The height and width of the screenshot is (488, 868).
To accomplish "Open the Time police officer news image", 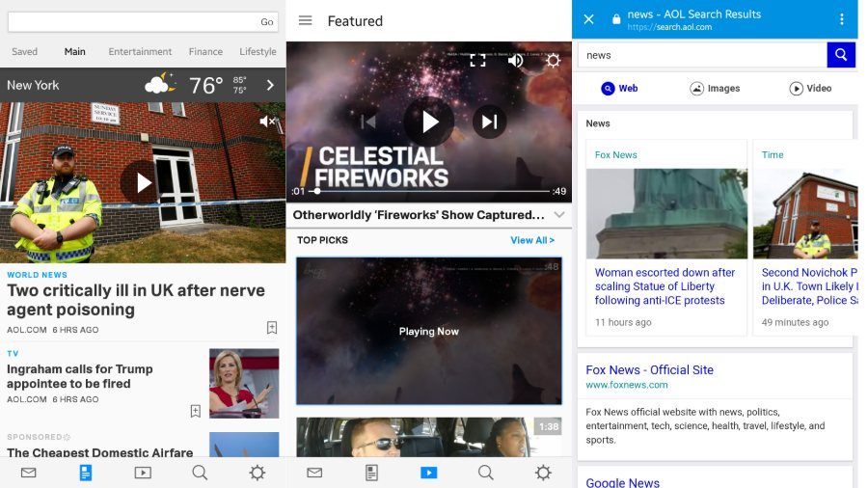I will (x=805, y=213).
